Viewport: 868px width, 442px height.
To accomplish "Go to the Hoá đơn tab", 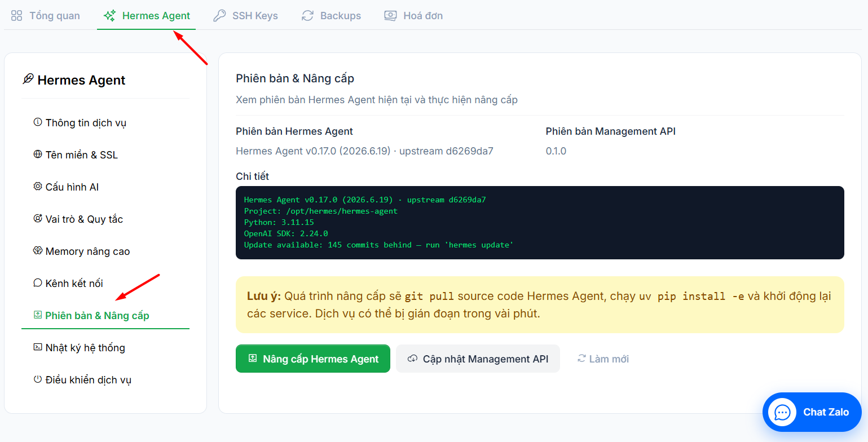I will click(x=413, y=16).
